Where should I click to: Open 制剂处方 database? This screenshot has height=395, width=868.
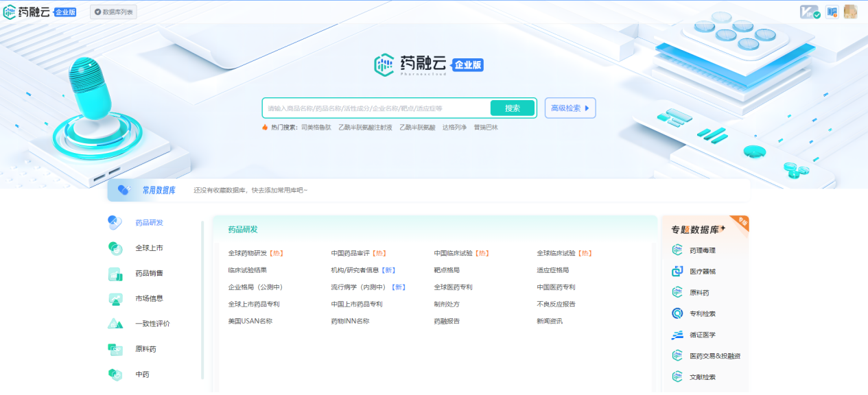click(x=447, y=304)
